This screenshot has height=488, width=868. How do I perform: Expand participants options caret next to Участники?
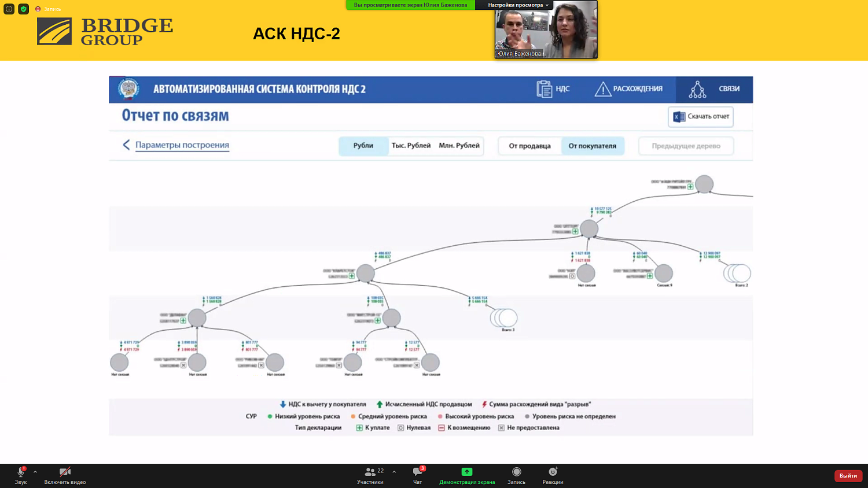pos(394,472)
